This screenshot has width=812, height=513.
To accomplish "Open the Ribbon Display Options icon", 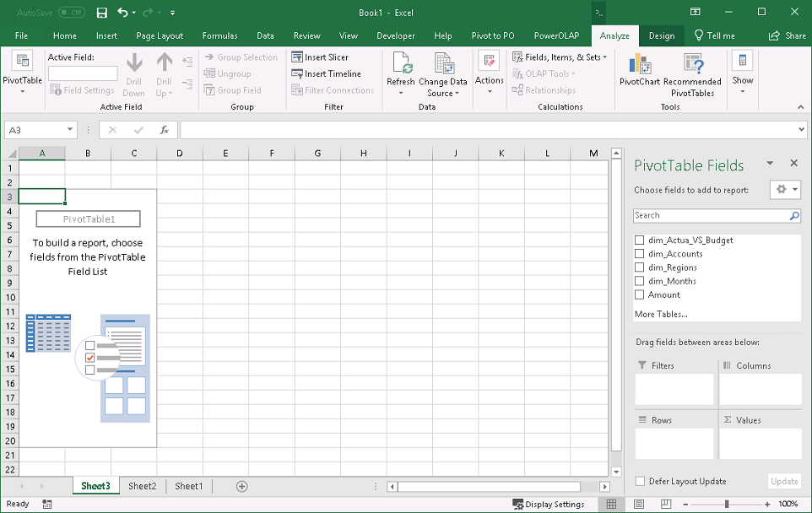I will pos(695,12).
